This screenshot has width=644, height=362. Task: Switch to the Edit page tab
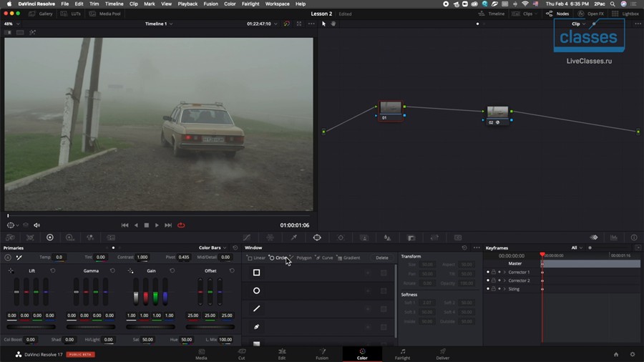click(282, 354)
